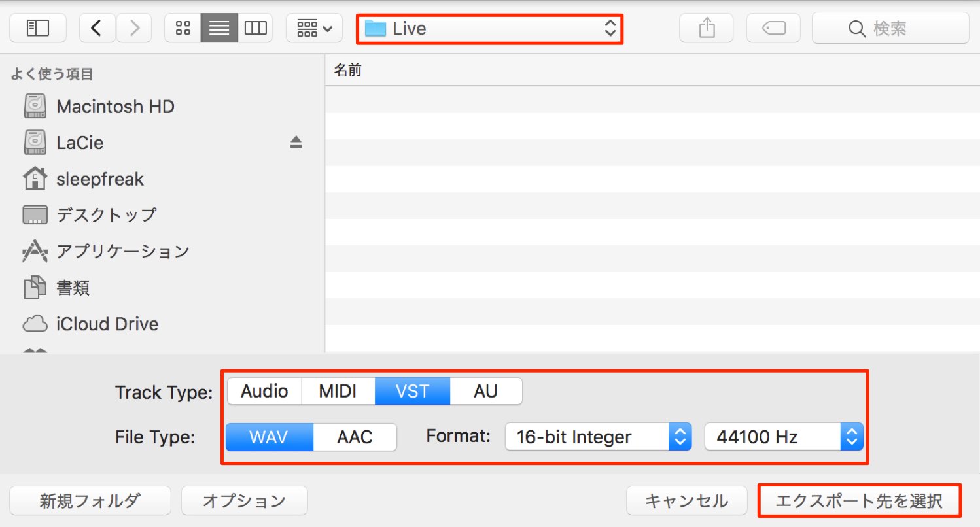Screen dimensions: 980x527
Task: Click the share button
Action: coord(707,28)
